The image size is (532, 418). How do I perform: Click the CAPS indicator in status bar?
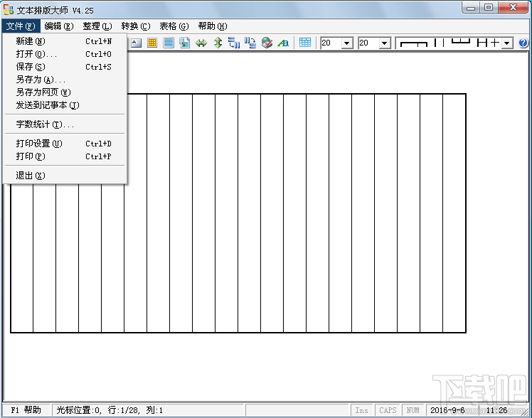(388, 410)
